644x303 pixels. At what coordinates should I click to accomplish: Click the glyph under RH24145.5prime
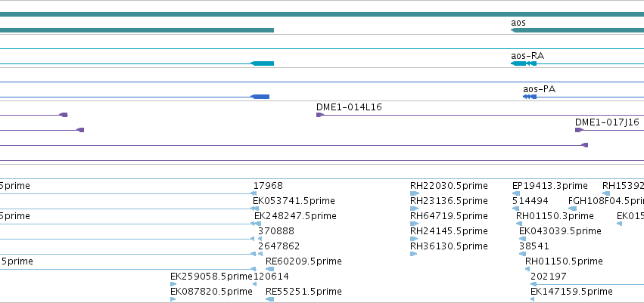[x=414, y=239]
